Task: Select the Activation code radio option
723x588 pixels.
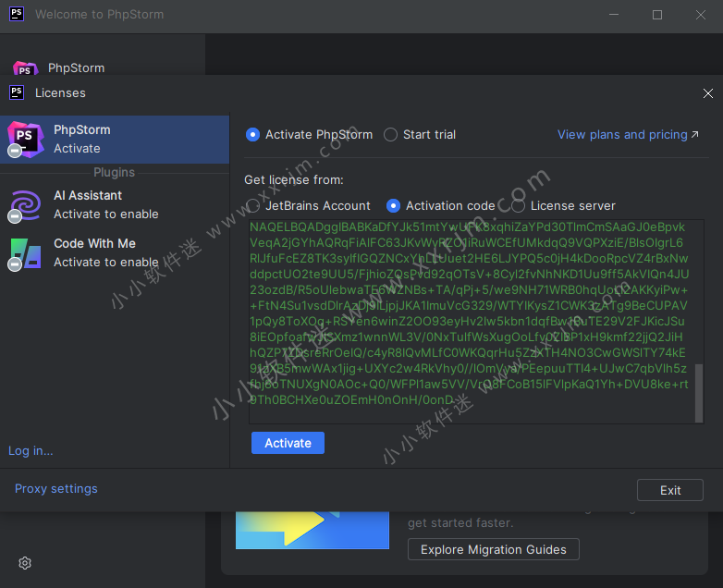Action: pos(393,205)
